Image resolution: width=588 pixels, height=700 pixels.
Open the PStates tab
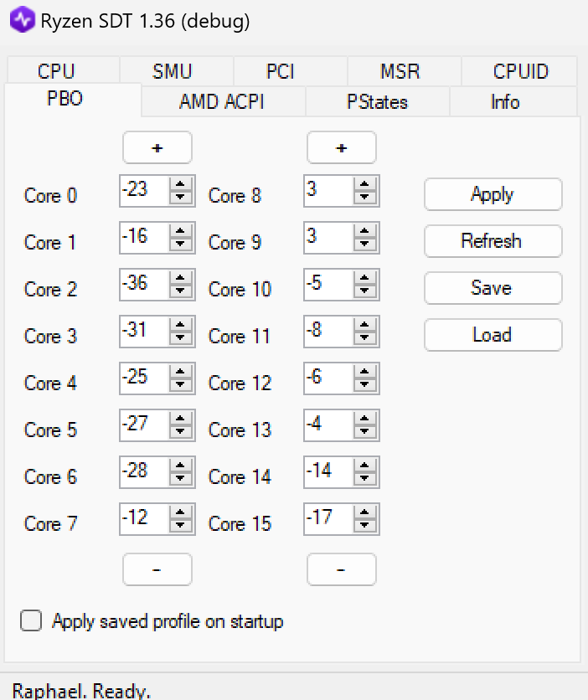(378, 102)
